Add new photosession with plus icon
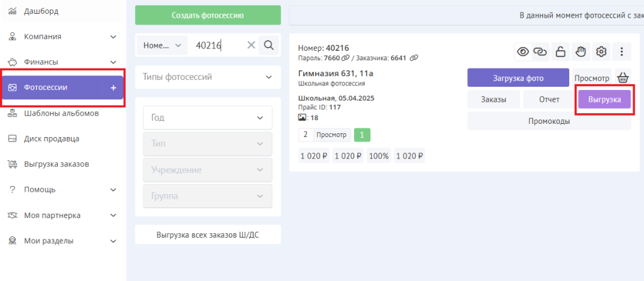Image resolution: width=644 pixels, height=281 pixels. 113,88
